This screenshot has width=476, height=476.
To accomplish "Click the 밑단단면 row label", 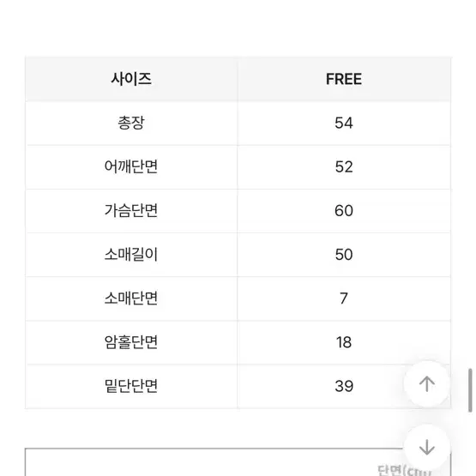I will 131,386.
